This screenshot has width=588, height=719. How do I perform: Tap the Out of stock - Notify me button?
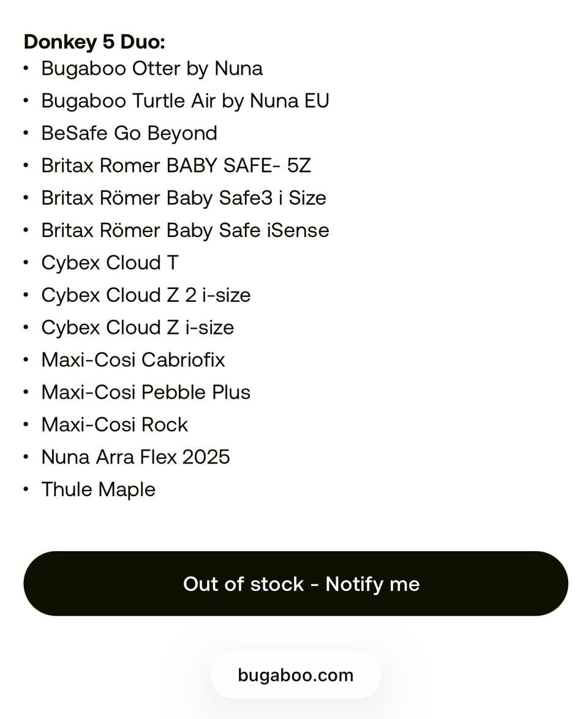(x=296, y=583)
